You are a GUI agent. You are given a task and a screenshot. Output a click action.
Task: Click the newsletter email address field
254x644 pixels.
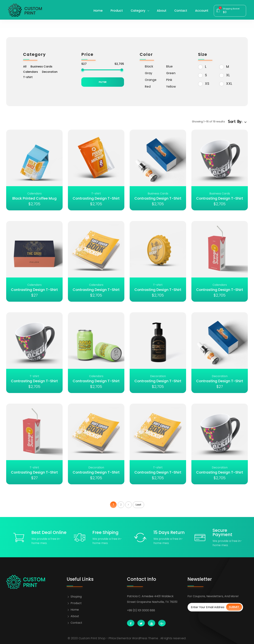click(x=207, y=607)
